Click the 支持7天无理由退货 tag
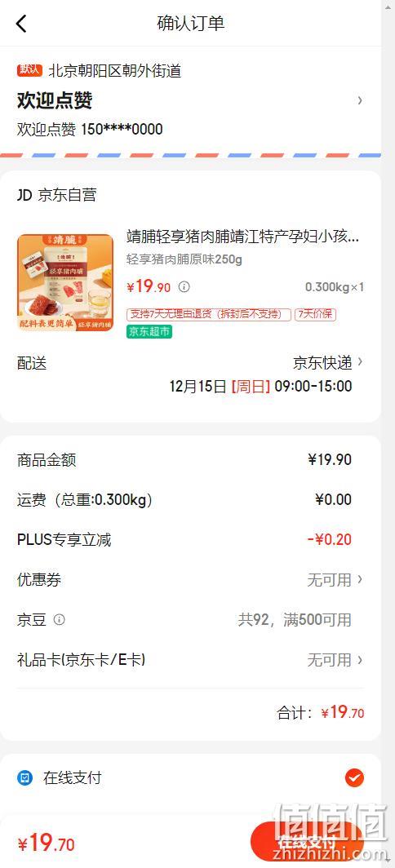395x868 pixels. click(209, 314)
